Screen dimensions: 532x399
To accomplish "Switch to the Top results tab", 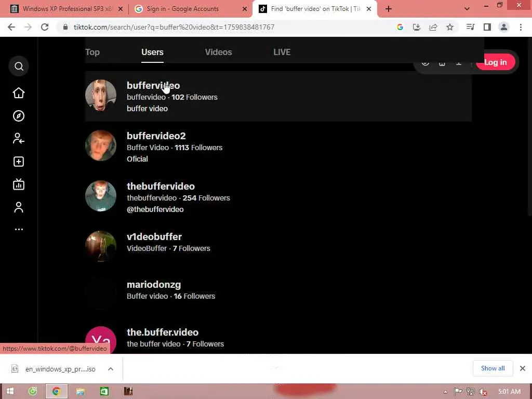I will click(92, 52).
